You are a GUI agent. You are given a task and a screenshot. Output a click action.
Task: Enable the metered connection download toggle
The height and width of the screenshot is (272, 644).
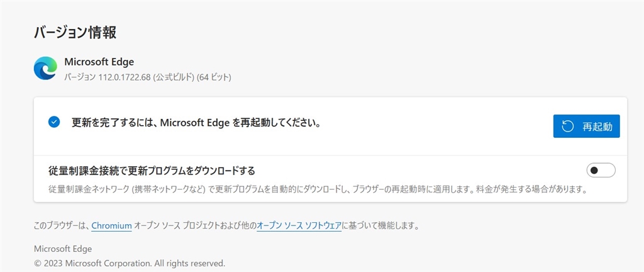(x=600, y=170)
